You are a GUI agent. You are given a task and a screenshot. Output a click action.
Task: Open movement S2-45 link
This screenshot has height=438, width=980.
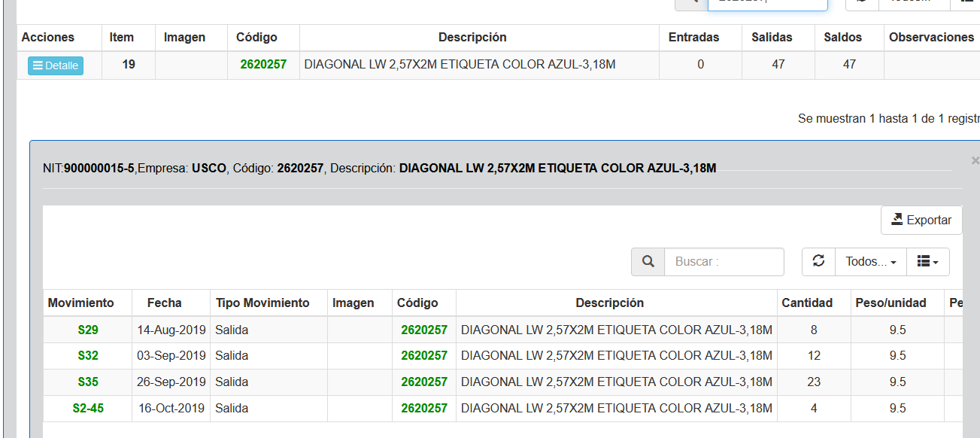click(x=88, y=408)
